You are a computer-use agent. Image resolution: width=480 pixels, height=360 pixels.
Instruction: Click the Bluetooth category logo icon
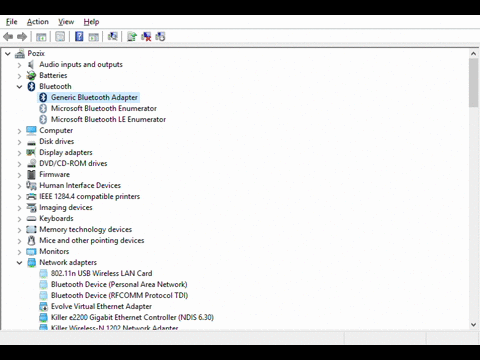tap(31, 86)
